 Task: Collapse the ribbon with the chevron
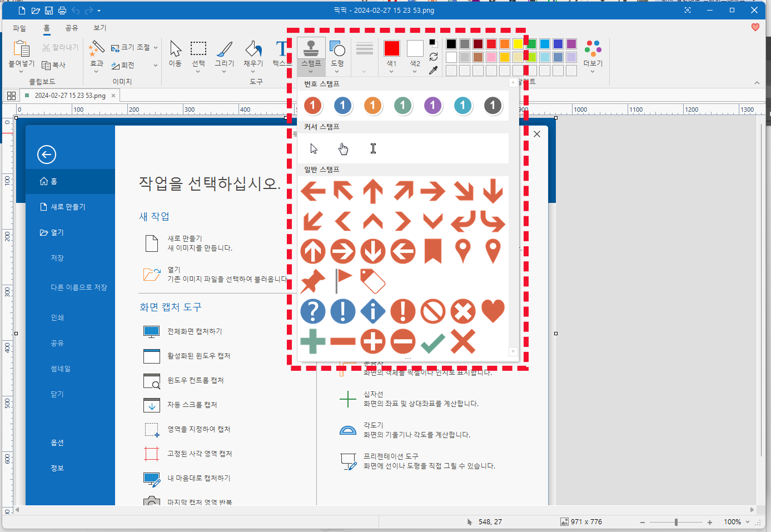point(757,83)
